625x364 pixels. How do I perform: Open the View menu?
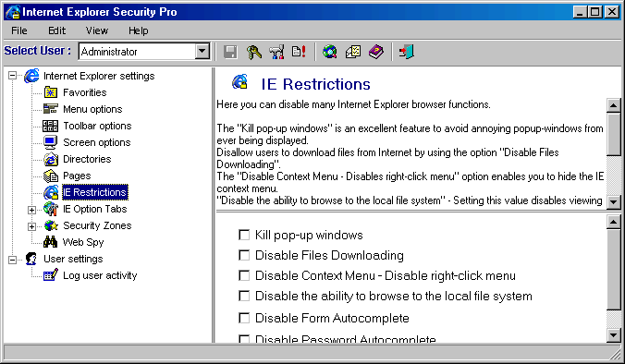click(97, 30)
